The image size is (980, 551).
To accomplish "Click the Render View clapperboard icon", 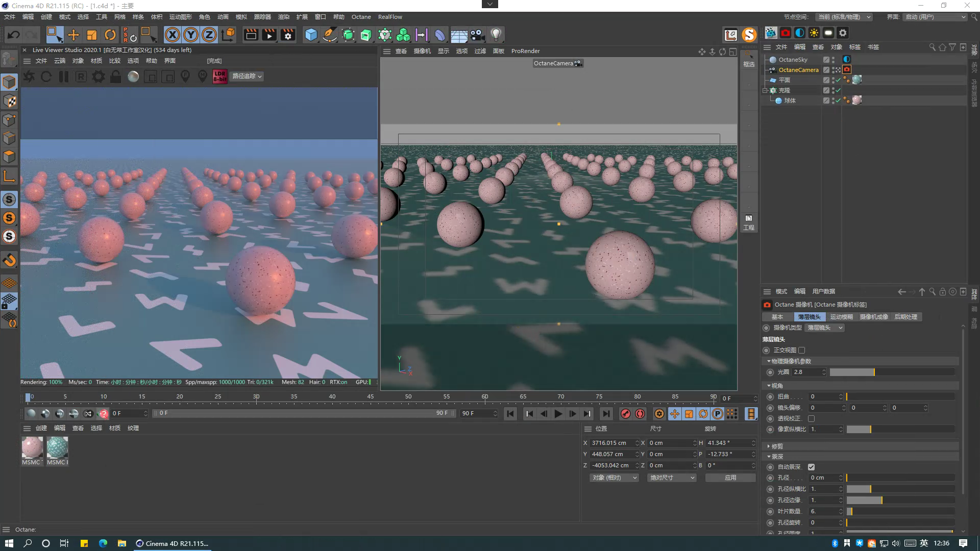I will click(x=251, y=35).
